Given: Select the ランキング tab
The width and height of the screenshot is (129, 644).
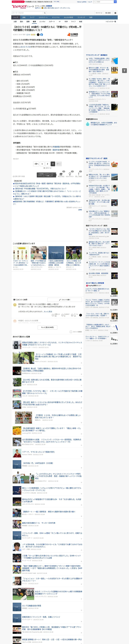Looking at the screenshot, I should [x=81, y=17].
